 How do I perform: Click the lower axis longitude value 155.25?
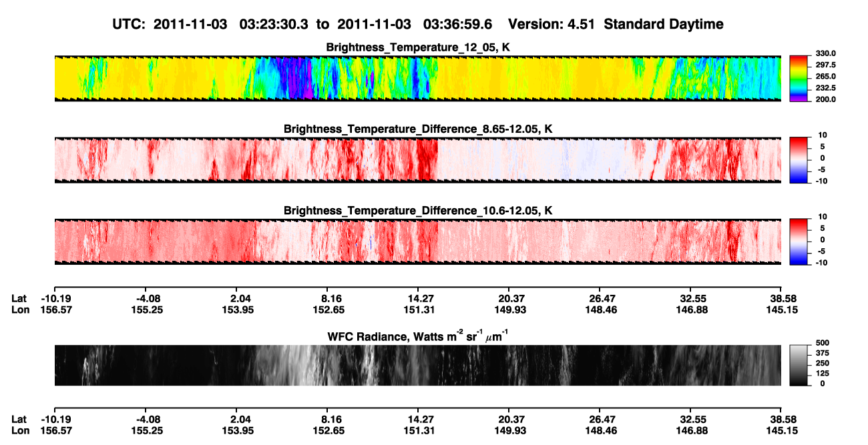[x=145, y=431]
